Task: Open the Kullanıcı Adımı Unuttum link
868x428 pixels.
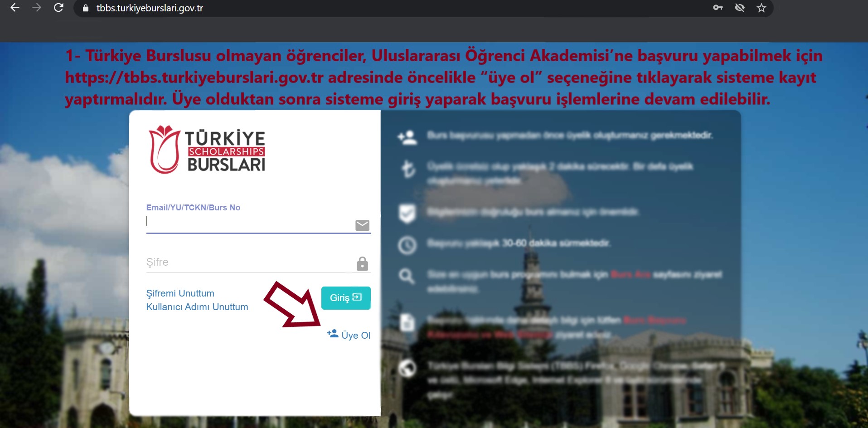Action: (197, 307)
